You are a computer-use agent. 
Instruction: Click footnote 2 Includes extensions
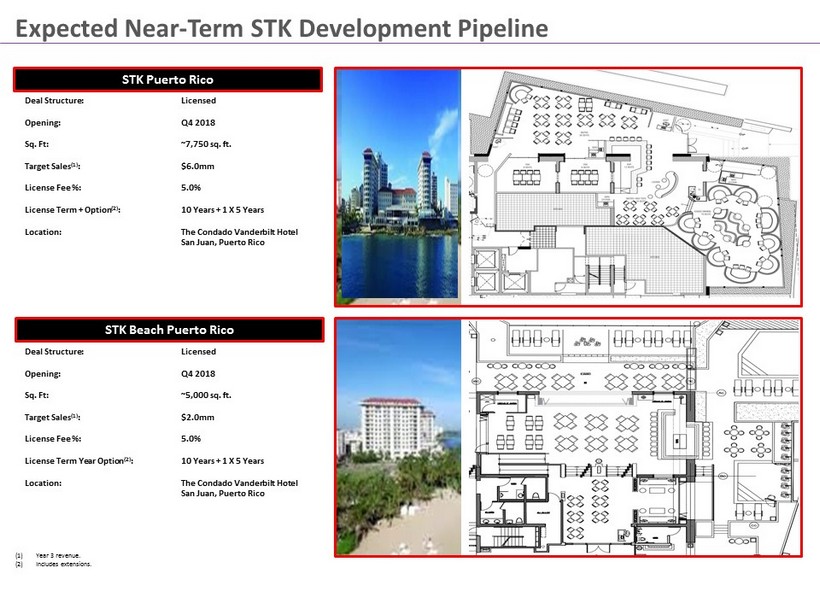(x=62, y=564)
